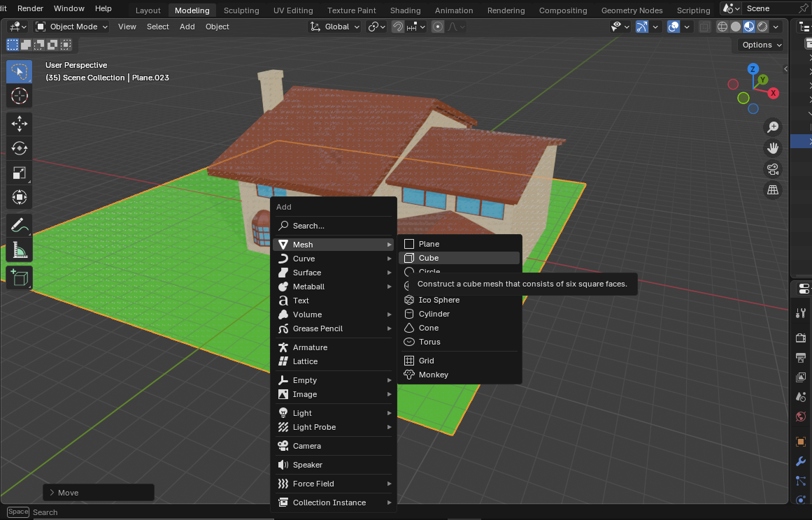The height and width of the screenshot is (520, 812).
Task: Choose Extend selection mode icon
Action: tap(25, 45)
